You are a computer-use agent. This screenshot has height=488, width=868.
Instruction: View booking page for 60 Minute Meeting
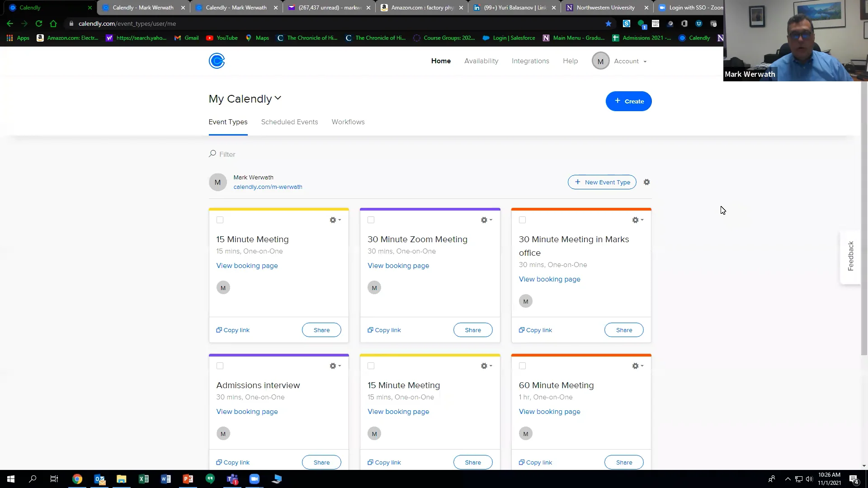coord(549,412)
